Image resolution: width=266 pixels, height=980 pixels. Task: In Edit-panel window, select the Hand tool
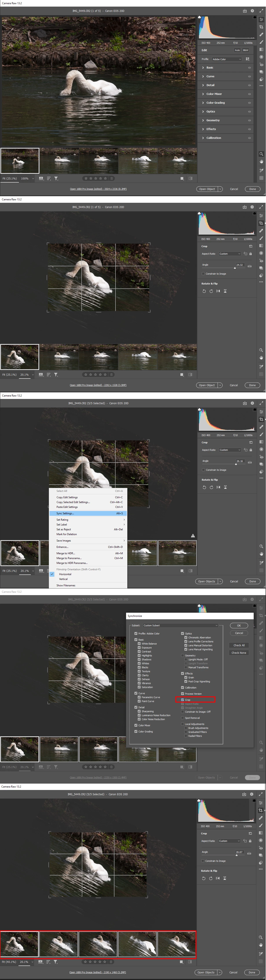[x=261, y=162]
